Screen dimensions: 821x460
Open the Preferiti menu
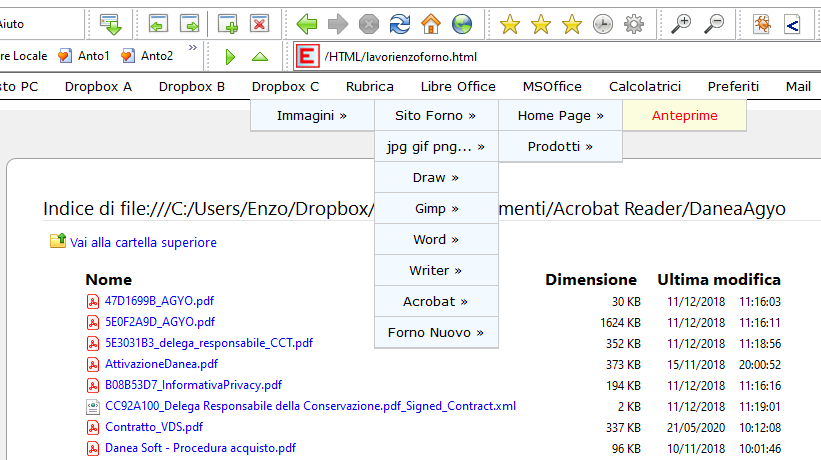(x=733, y=86)
